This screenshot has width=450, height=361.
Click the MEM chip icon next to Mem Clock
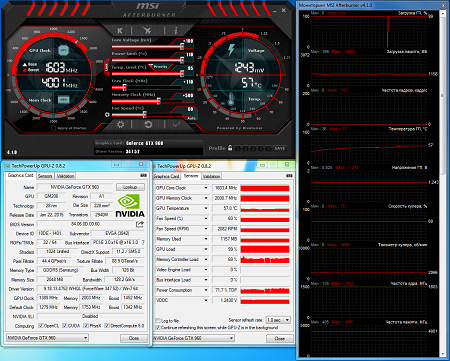(x=63, y=100)
